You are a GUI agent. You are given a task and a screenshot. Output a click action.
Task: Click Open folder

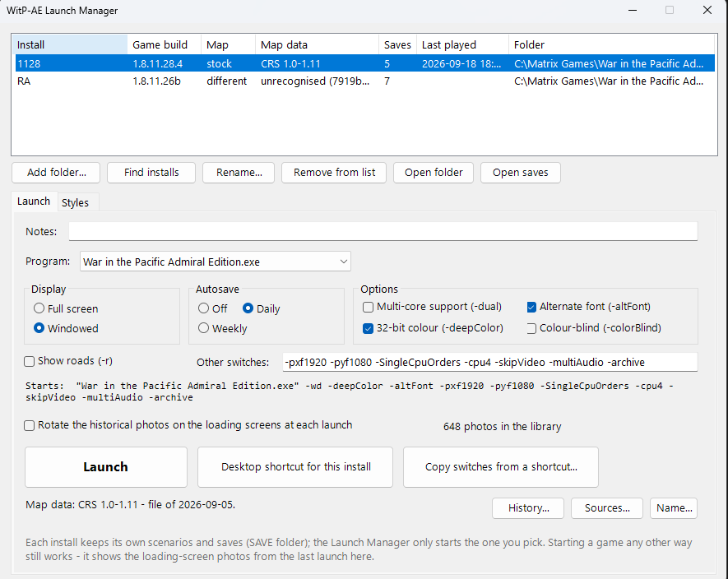[x=434, y=173]
